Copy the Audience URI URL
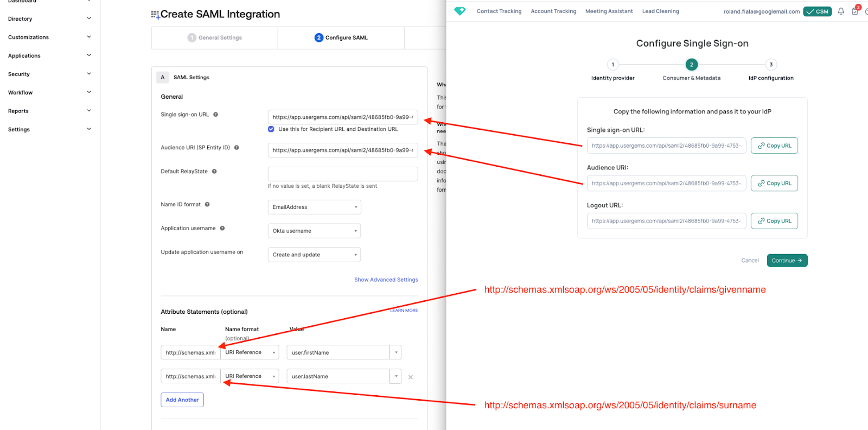 coord(774,184)
